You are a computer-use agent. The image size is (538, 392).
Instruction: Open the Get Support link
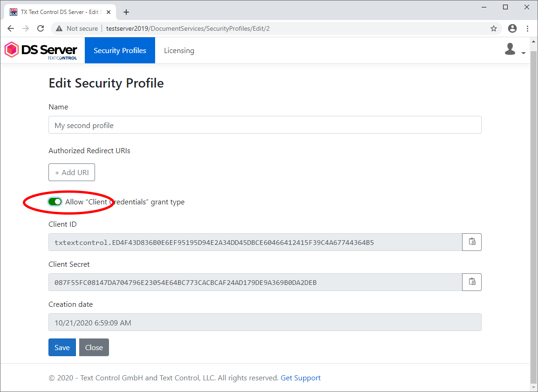(x=300, y=378)
